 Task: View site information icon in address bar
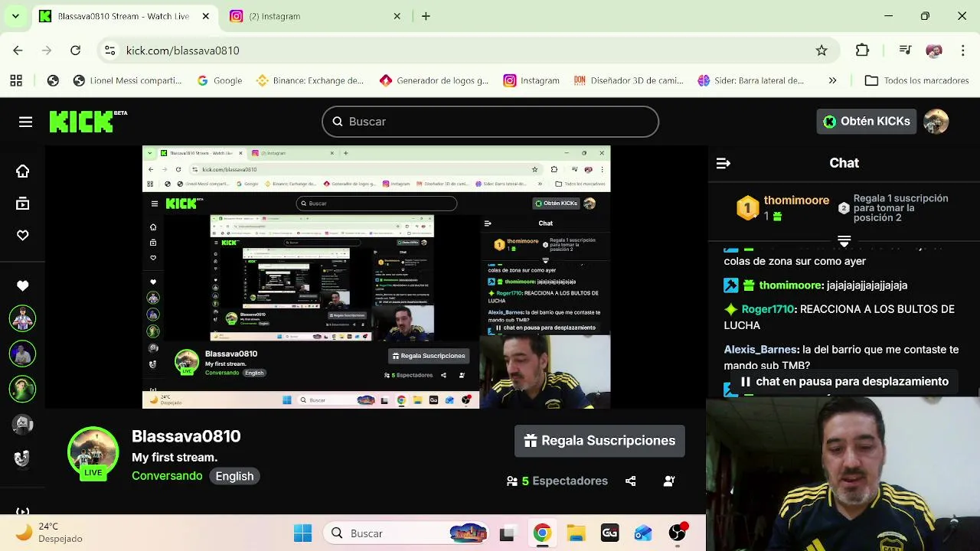110,51
